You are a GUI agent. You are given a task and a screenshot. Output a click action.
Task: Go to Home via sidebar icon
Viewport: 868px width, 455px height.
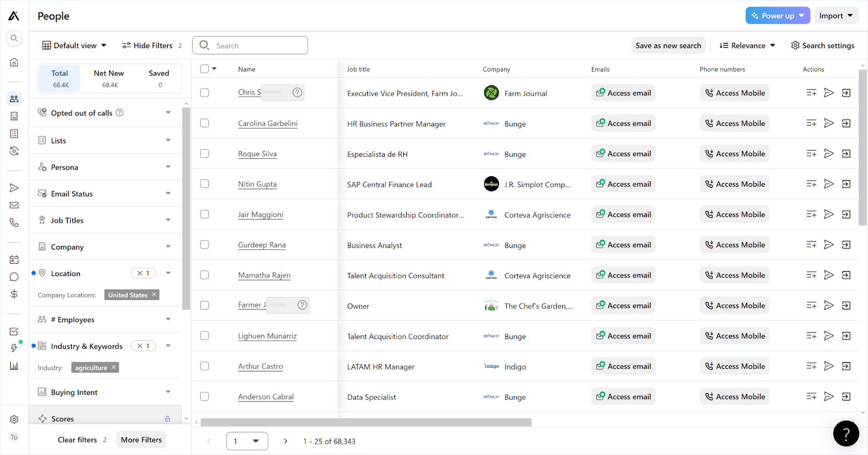click(x=14, y=62)
